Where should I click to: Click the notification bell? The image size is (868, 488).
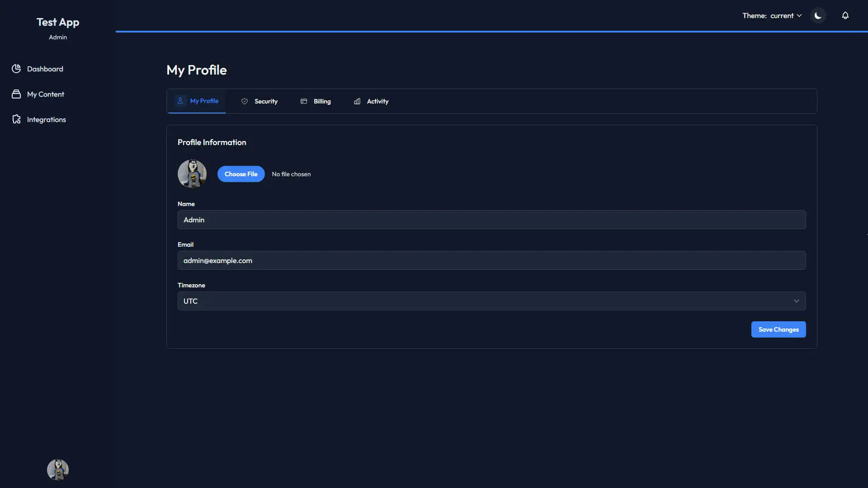[845, 15]
